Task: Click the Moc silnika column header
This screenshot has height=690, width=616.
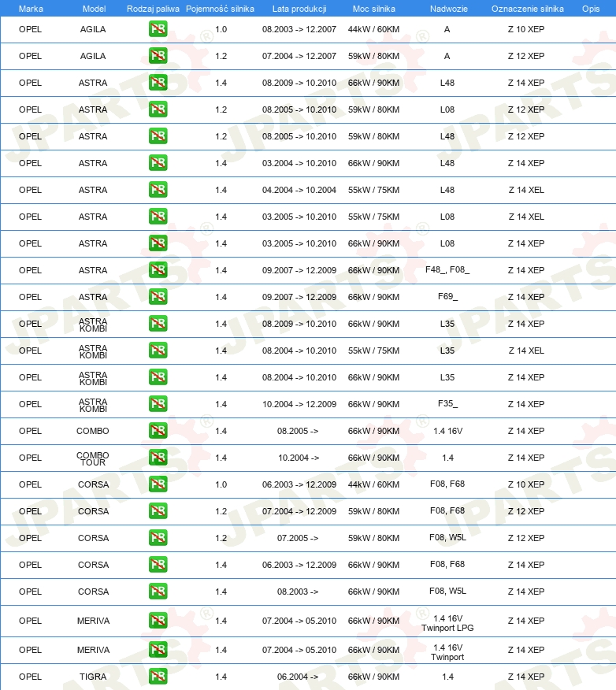Action: point(374,9)
